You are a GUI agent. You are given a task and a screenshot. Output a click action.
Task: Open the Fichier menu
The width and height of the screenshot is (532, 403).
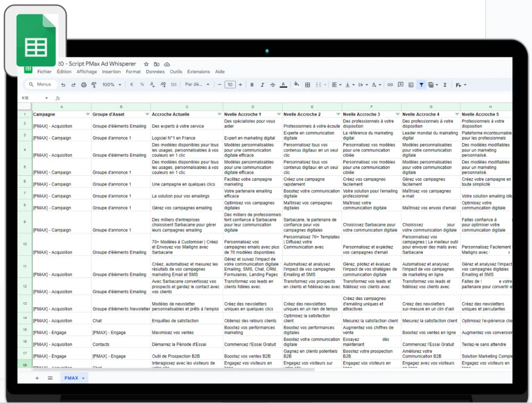[45, 72]
